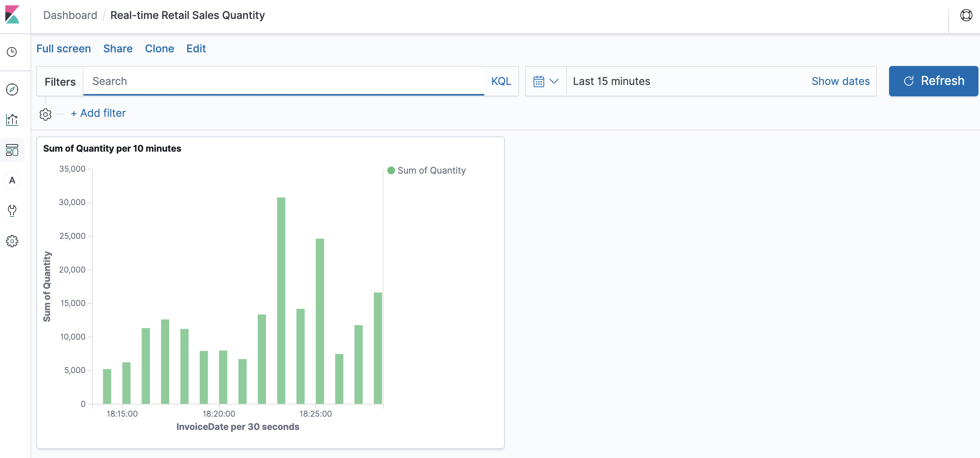Click the user avatar labeled A
980x458 pixels.
(x=12, y=180)
